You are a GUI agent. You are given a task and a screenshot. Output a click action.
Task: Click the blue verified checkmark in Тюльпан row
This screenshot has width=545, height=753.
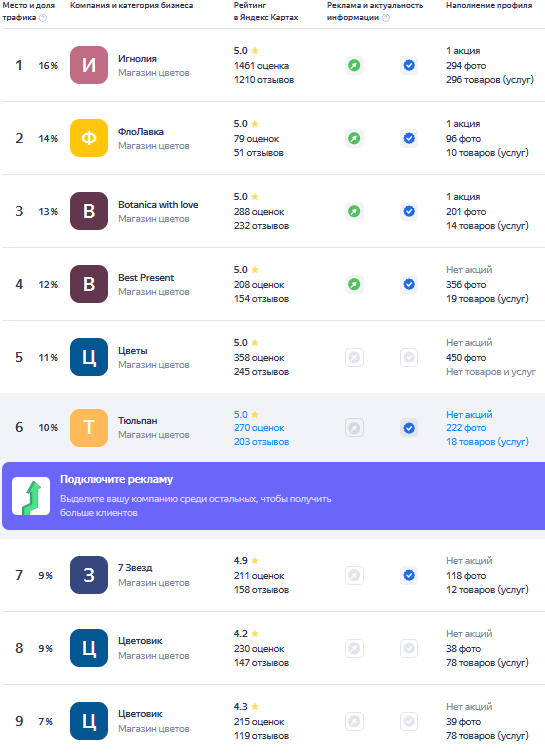click(x=409, y=428)
